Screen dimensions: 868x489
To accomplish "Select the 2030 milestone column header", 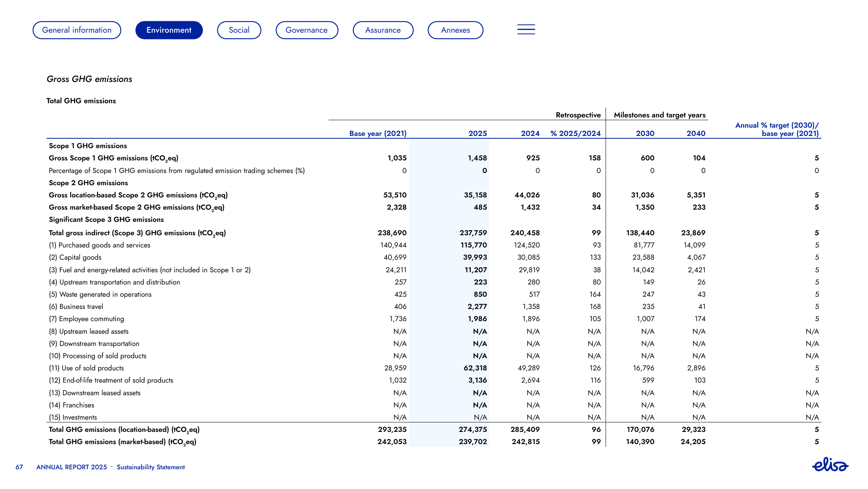I will click(x=645, y=134).
